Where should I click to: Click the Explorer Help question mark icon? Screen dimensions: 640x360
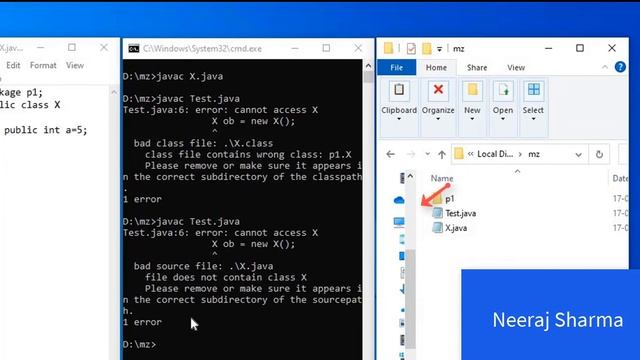(620, 67)
